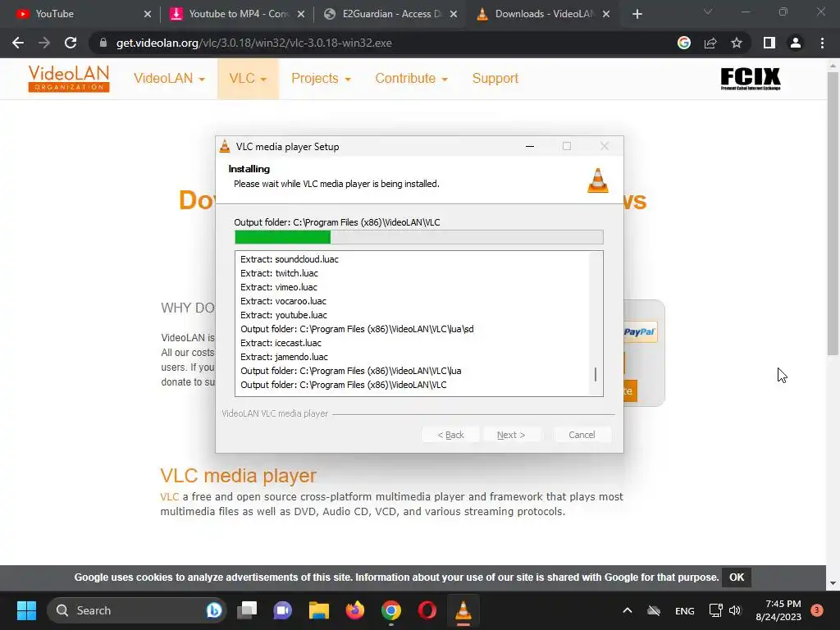The height and width of the screenshot is (630, 840).
Task: Click the page vertical scrollbar
Action: pyautogui.click(x=832, y=213)
